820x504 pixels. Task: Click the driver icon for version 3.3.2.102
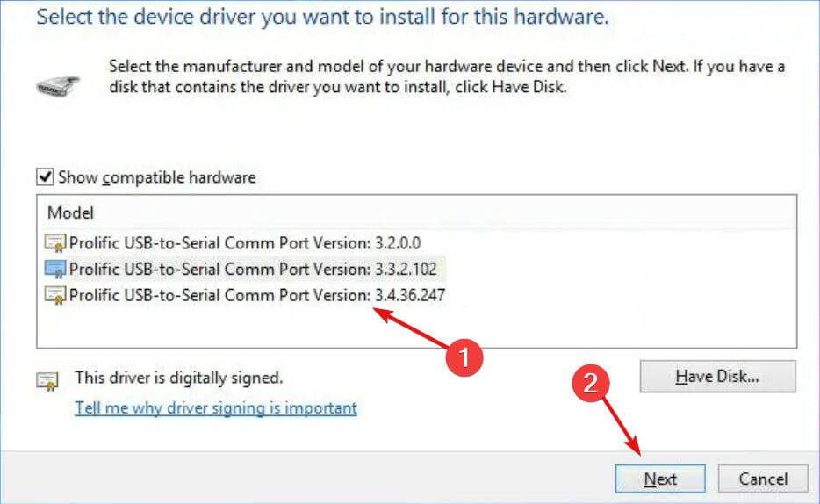tap(55, 269)
